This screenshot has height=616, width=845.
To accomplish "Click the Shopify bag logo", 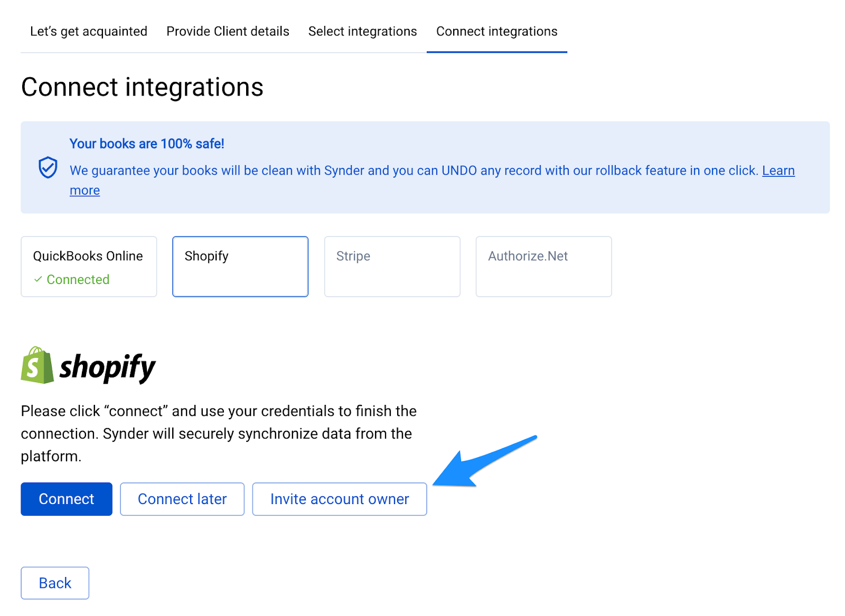I will point(37,365).
